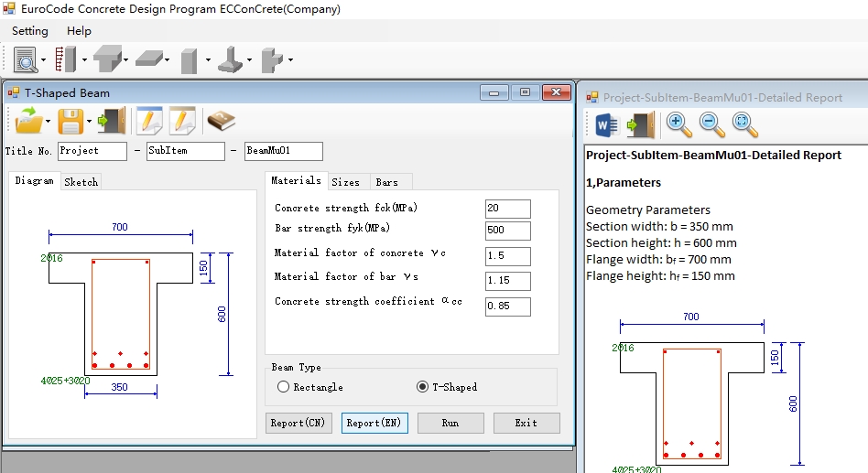Image resolution: width=868 pixels, height=473 pixels.
Task: Click the save floppy disk icon
Action: pyautogui.click(x=71, y=121)
